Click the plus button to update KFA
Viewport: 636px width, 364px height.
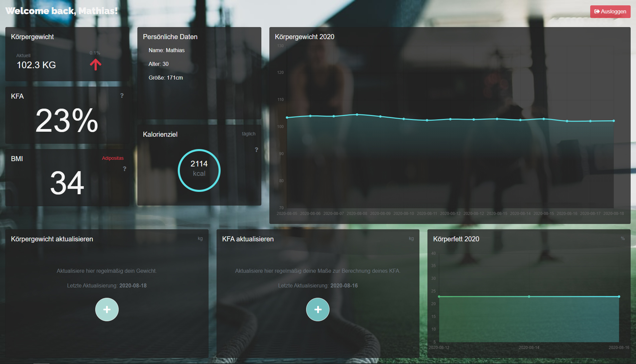click(318, 310)
